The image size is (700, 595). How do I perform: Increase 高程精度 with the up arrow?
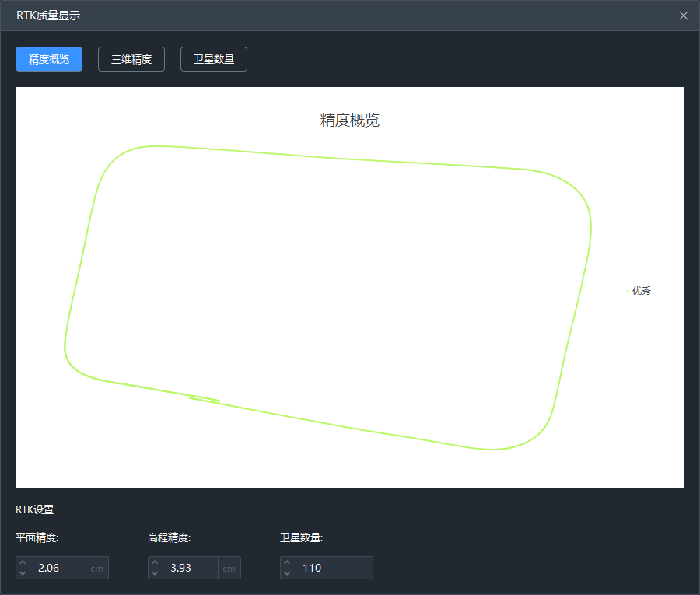pos(155,563)
